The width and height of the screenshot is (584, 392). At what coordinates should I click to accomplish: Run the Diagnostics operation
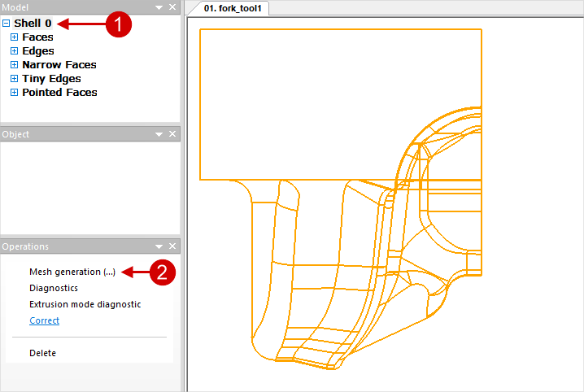54,288
